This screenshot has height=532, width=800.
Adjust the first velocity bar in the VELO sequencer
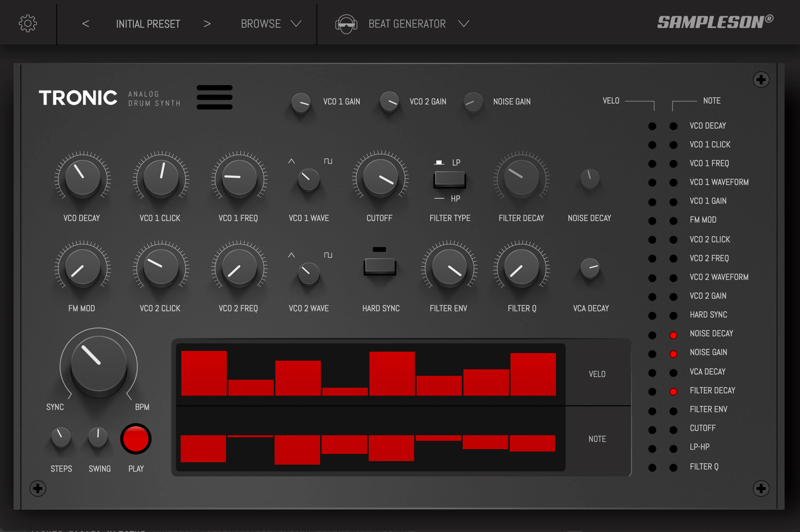pos(203,372)
